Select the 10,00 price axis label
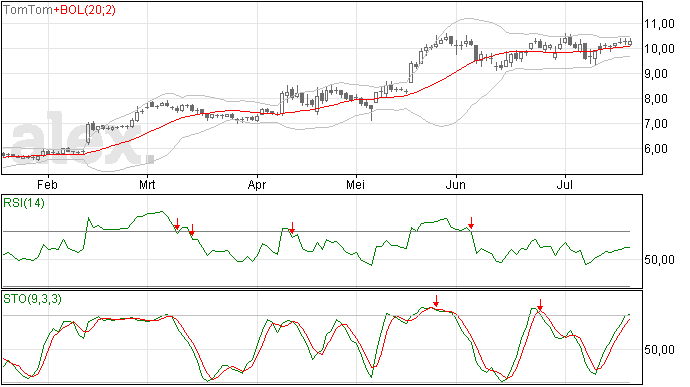This screenshot has width=690, height=387. [659, 49]
